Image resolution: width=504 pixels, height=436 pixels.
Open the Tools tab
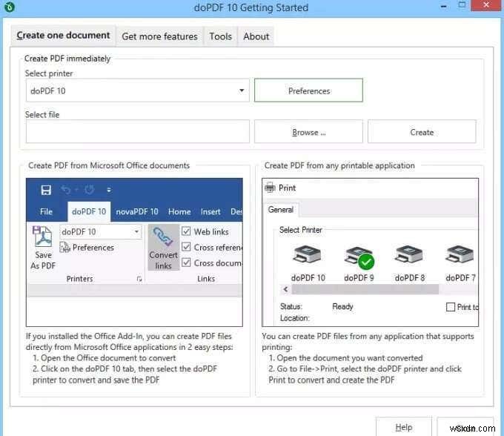[221, 36]
